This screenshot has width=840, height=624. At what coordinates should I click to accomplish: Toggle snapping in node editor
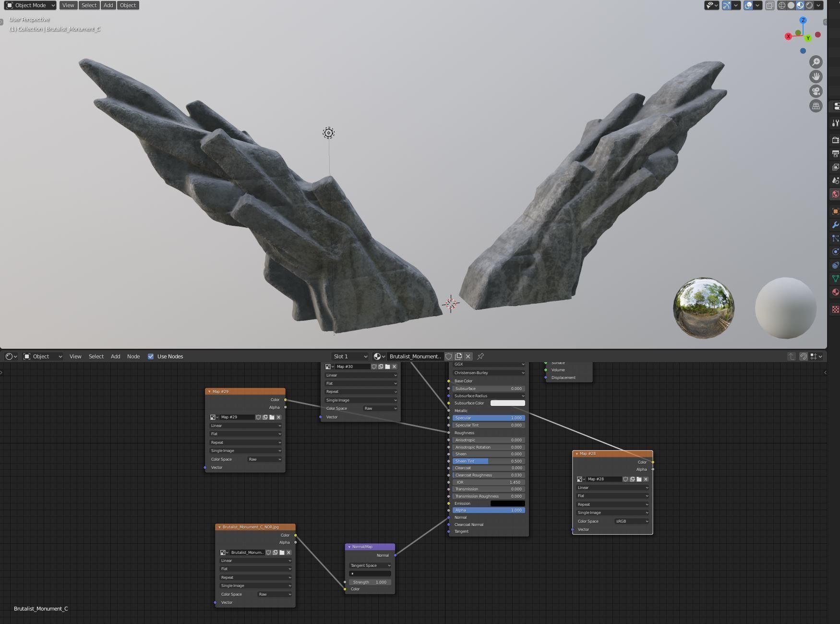click(x=803, y=356)
